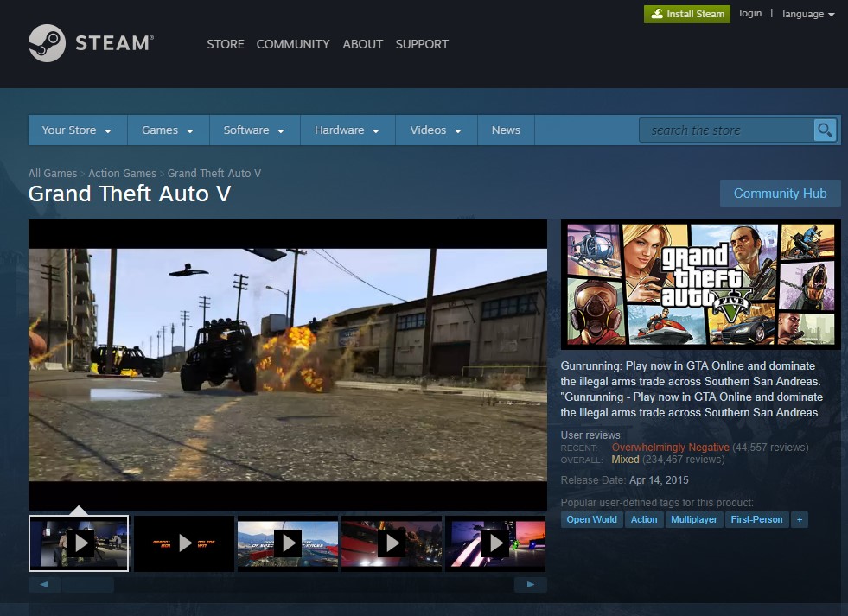Click the thumbnail strip scrollbar handle
Screen dimensions: 848x616
tap(87, 584)
